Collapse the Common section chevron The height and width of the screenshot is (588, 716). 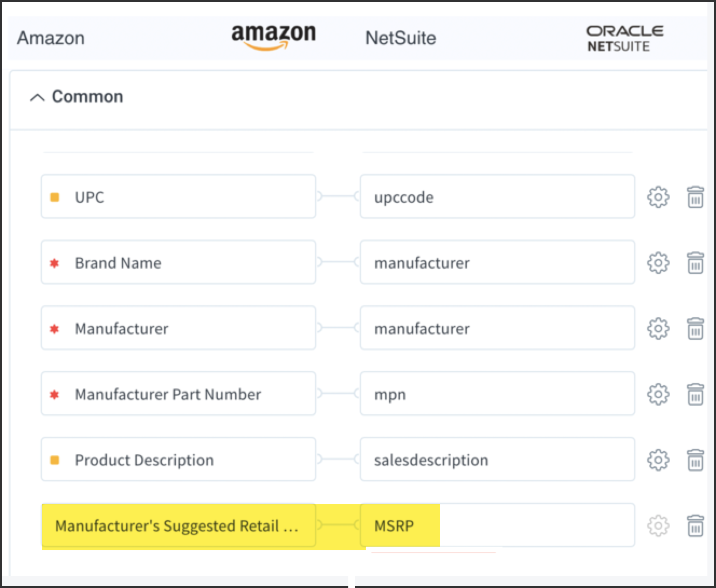coord(37,97)
